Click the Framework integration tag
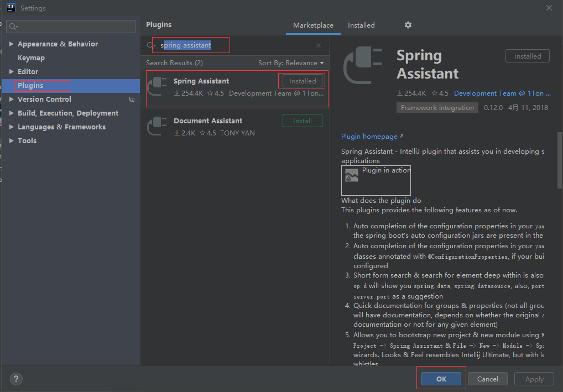The height and width of the screenshot is (392, 563). point(437,108)
